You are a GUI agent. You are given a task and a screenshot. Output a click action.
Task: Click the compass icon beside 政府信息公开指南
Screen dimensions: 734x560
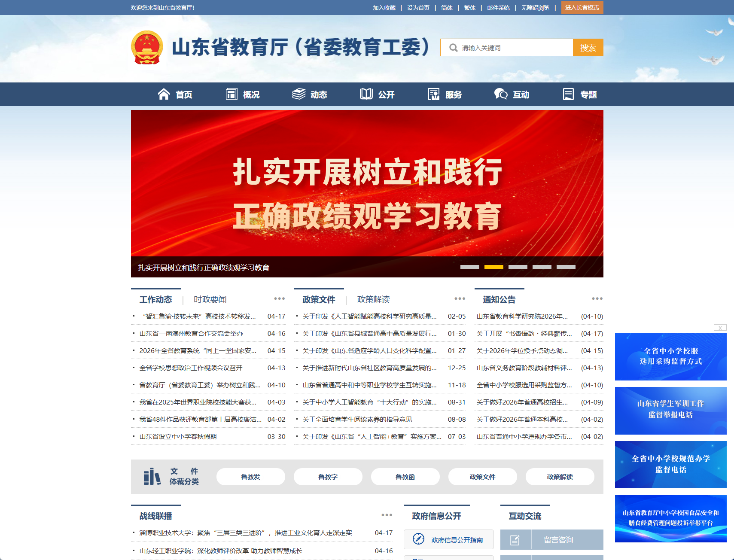(417, 539)
